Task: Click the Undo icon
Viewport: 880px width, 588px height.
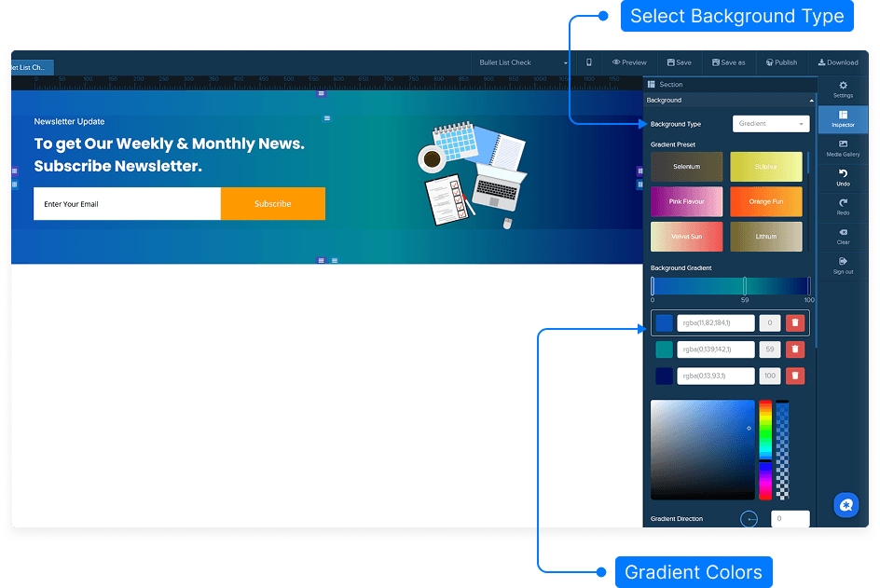Action: [x=843, y=177]
